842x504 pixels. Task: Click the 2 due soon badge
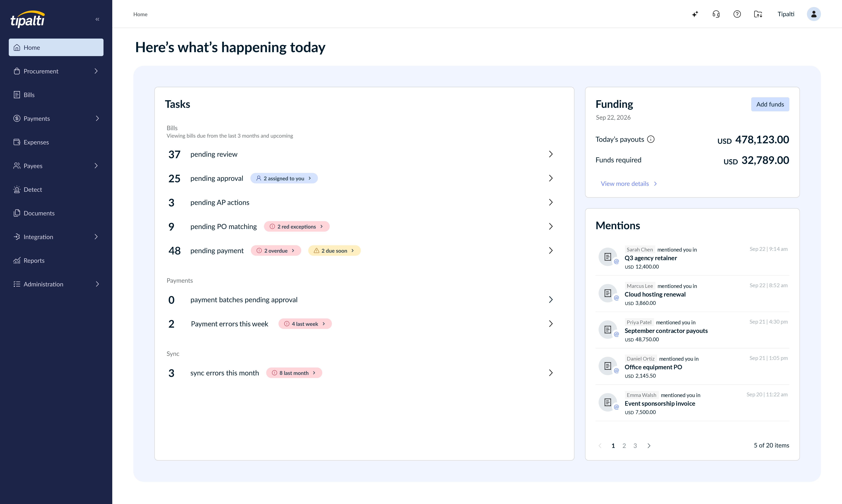point(334,251)
